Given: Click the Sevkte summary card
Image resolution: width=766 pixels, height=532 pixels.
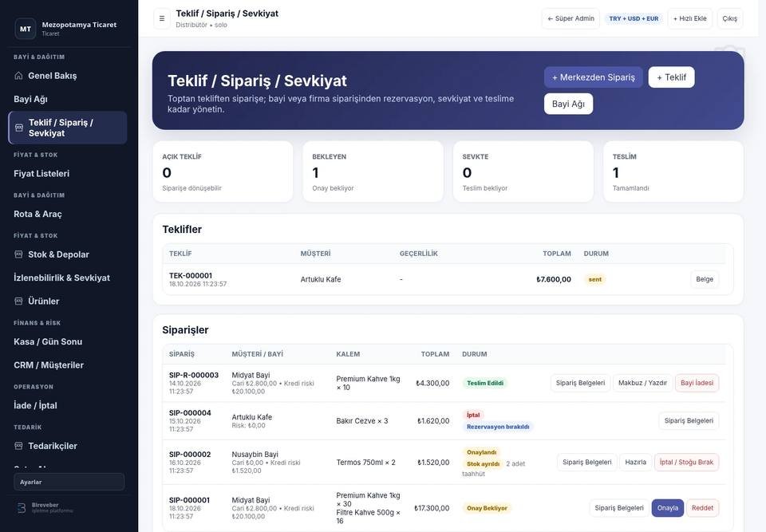Looking at the screenshot, I should 523,171.
